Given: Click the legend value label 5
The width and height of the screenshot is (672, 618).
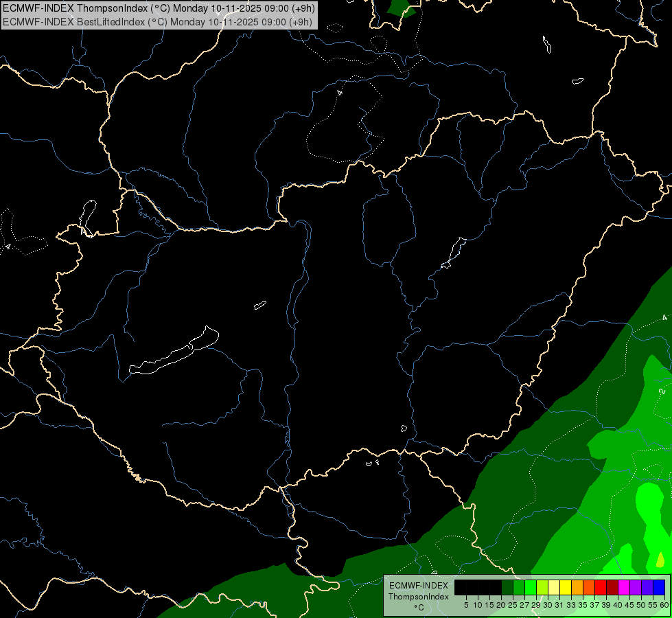Looking at the screenshot, I should coord(466,605).
